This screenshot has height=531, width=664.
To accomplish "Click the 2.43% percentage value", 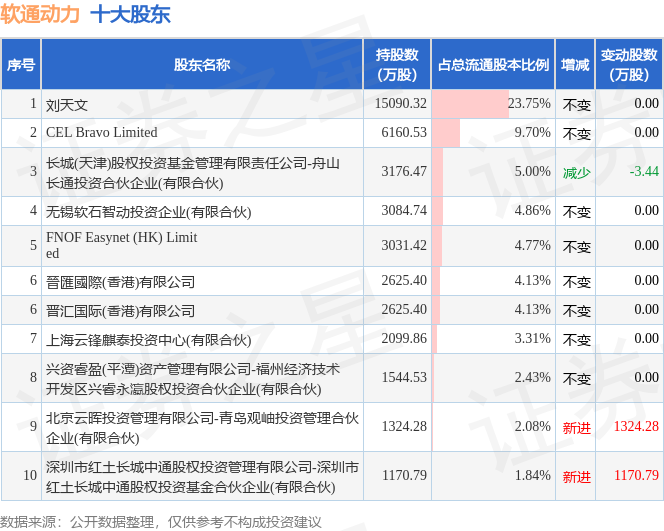I will click(x=532, y=378).
